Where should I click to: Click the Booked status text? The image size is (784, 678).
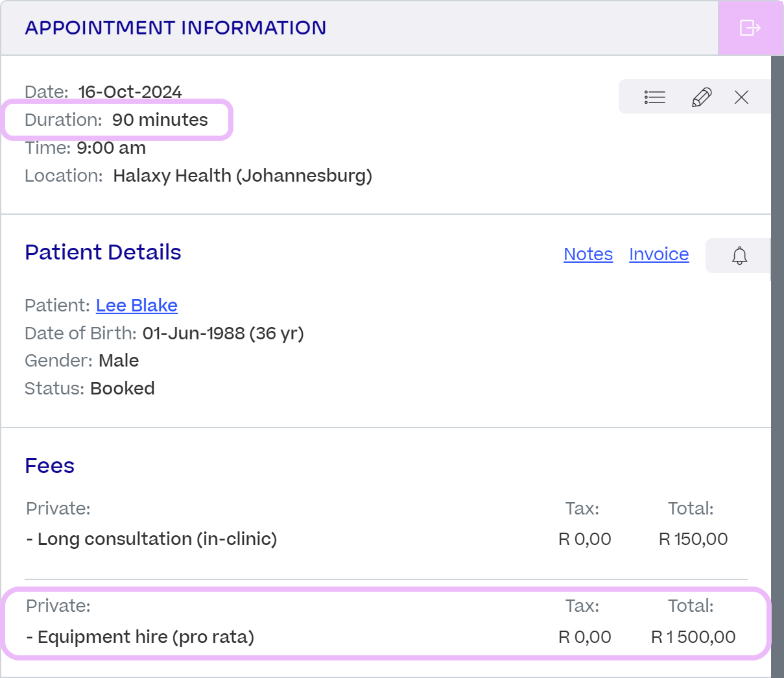(123, 389)
